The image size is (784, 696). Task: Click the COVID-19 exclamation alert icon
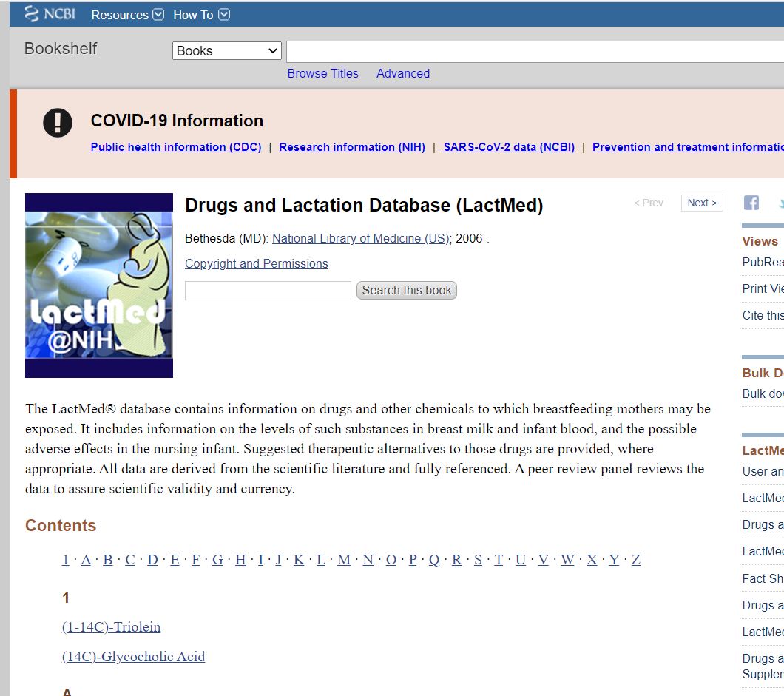(58, 123)
